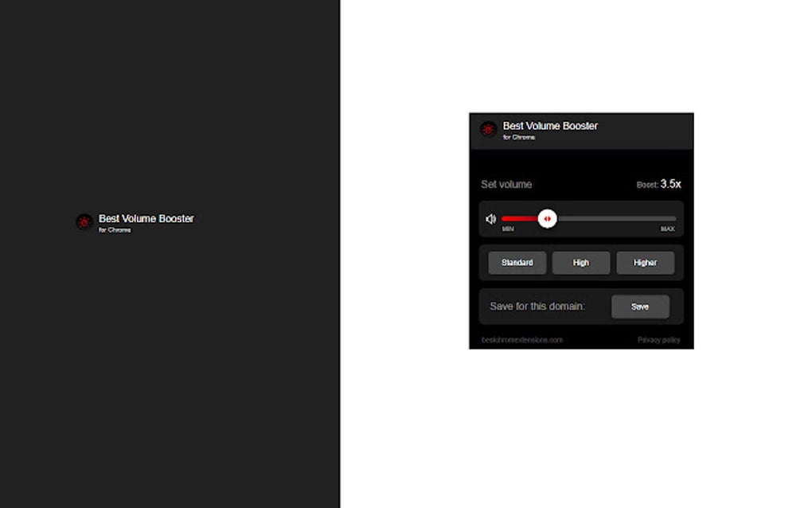Click the MAX label under slider
The width and height of the screenshot is (812, 508).
668,229
